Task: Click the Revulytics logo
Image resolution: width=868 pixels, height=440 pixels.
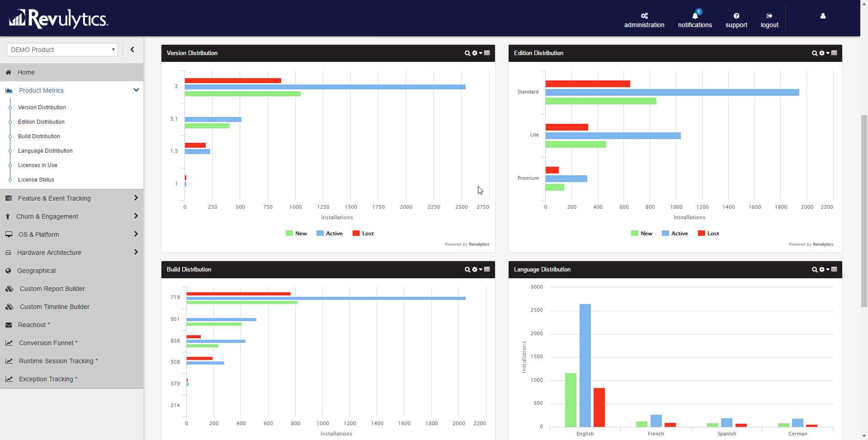Action: pyautogui.click(x=58, y=19)
